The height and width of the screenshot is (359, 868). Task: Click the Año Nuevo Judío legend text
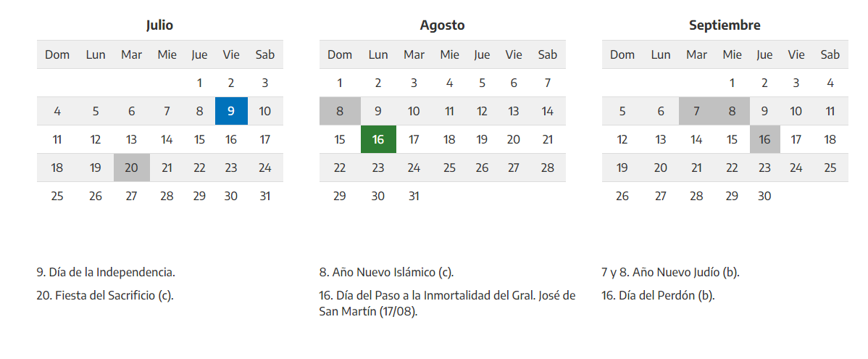point(670,273)
